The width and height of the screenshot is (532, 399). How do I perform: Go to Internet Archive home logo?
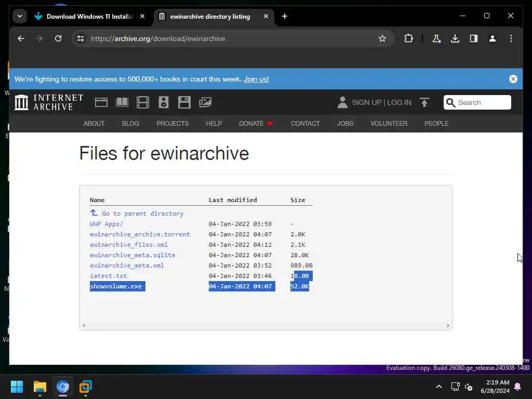pyautogui.click(x=49, y=102)
